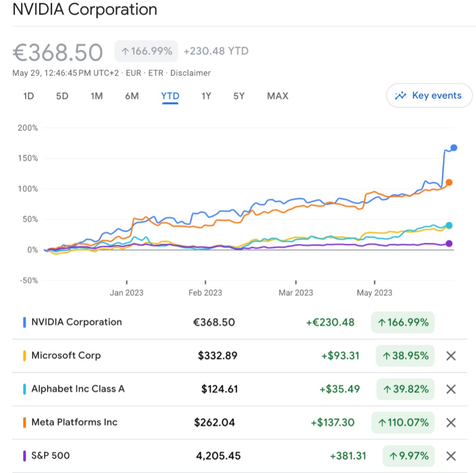The width and height of the screenshot is (476, 473).
Task: Open the Alphabet Inc Class A row
Action: click(78, 389)
